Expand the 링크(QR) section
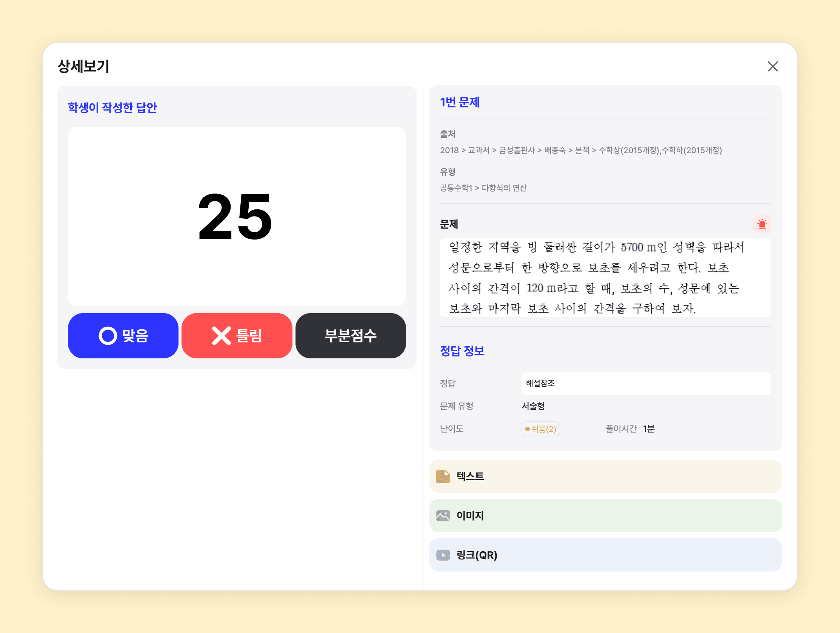The image size is (840, 633). pos(605,555)
